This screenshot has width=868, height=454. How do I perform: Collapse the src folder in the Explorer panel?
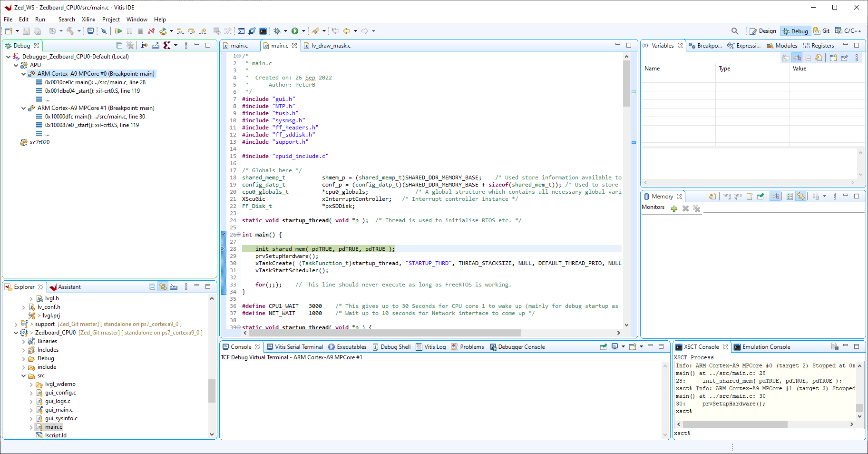coord(23,375)
